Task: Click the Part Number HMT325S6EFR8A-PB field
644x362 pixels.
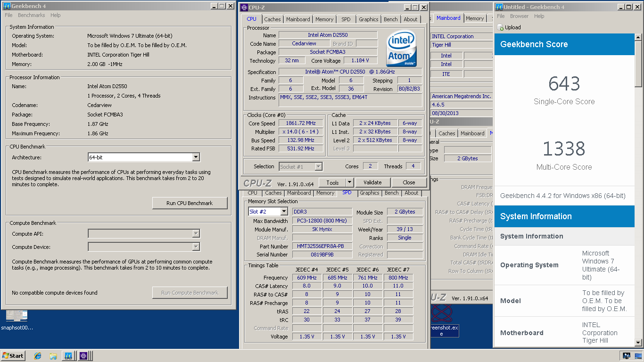Action: coord(322,246)
